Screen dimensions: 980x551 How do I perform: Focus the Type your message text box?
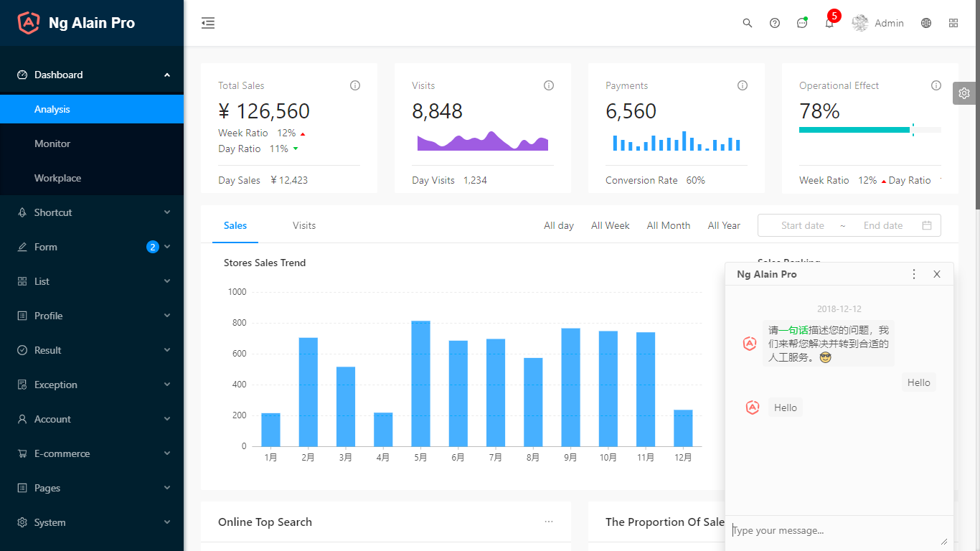point(839,532)
